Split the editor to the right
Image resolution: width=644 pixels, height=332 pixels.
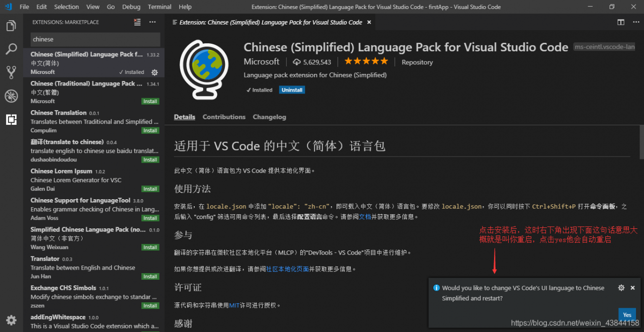point(621,22)
